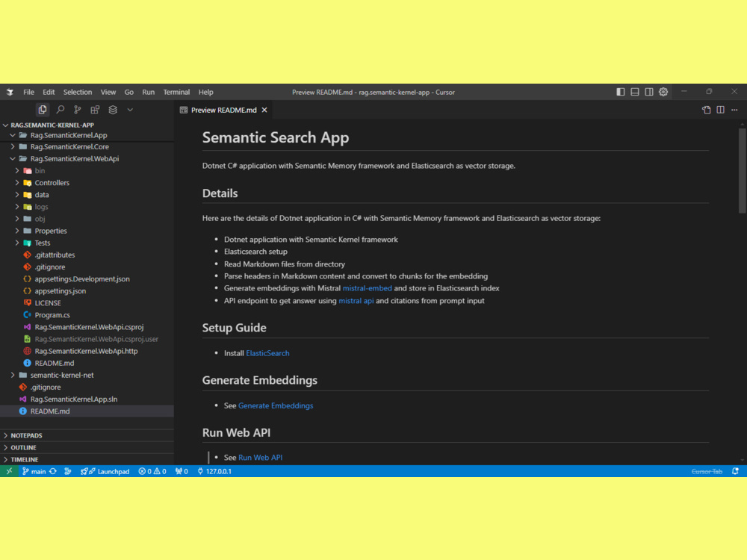
Task: Click the remote window status bar icon
Action: (9, 471)
